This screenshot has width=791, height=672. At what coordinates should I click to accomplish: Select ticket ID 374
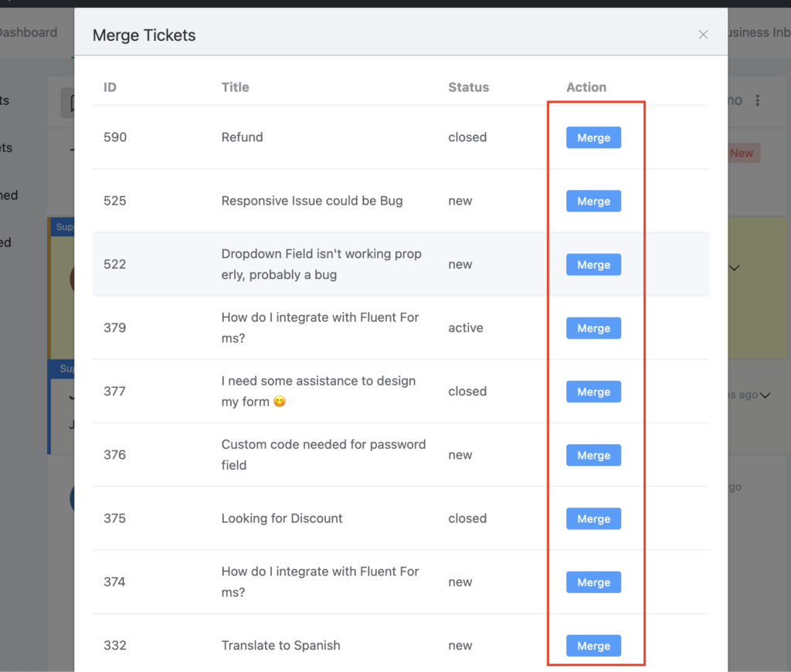point(115,582)
